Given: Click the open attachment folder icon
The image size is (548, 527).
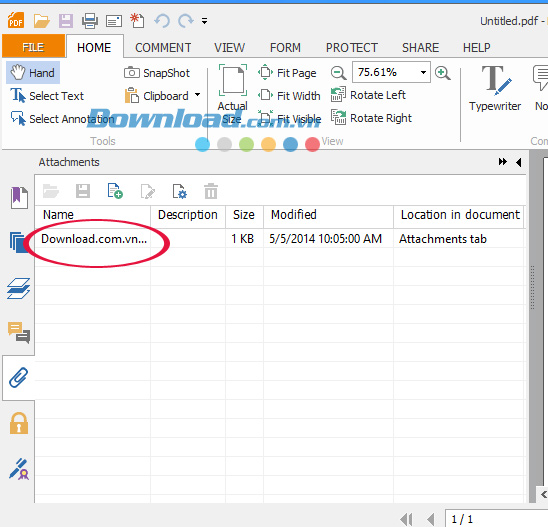Looking at the screenshot, I should pyautogui.click(x=51, y=191).
